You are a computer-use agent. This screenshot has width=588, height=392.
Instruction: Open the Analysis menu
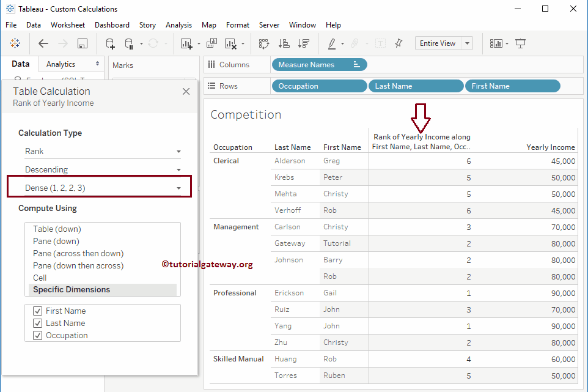click(x=179, y=24)
